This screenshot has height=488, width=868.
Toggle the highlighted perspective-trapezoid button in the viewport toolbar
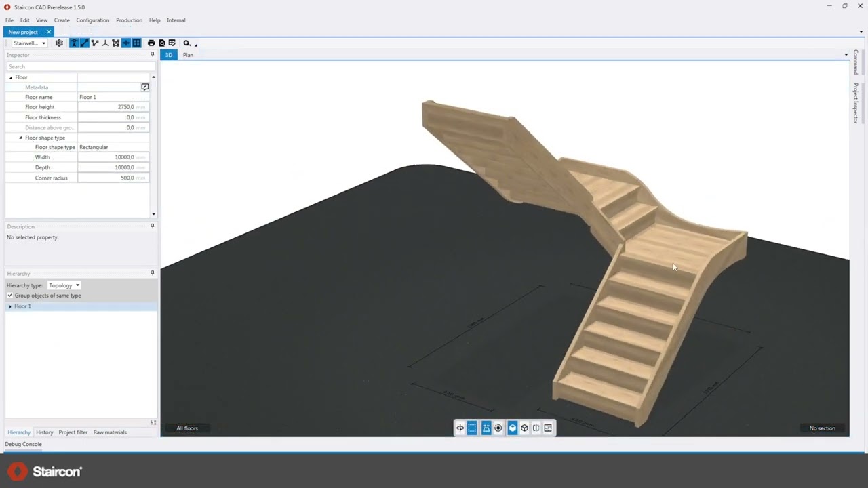pos(486,428)
